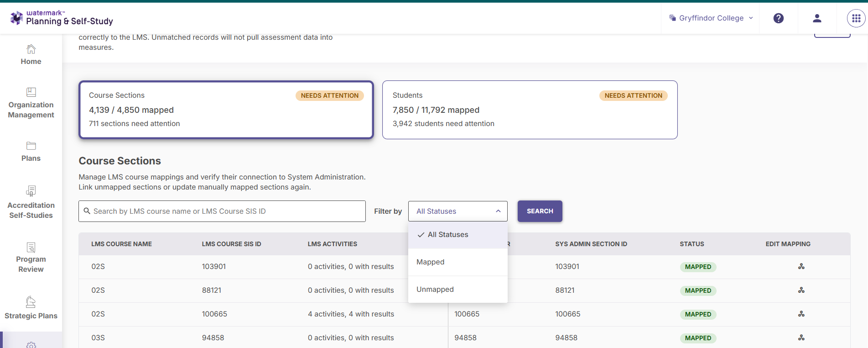Click the LMS ACTIVITIES column header
Screen dimensions: 868x348
pos(332,244)
